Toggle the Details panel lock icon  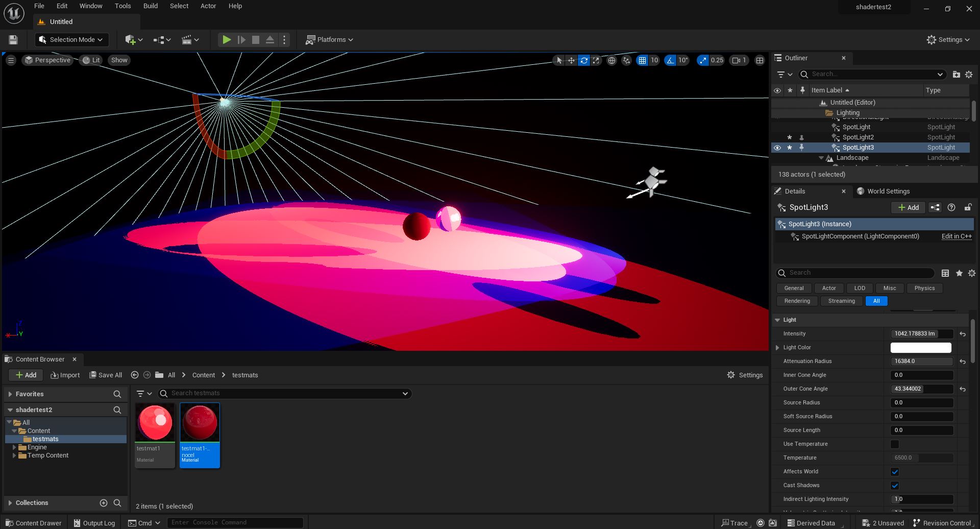(x=968, y=207)
